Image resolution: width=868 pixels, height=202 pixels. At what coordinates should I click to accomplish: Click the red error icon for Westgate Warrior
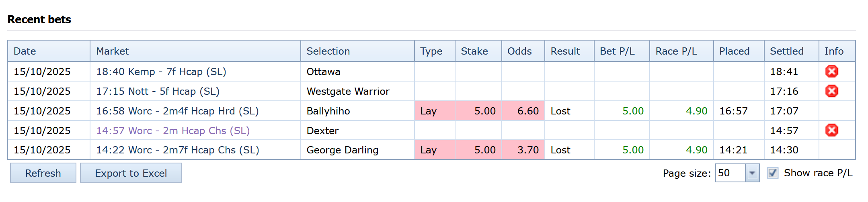point(831,91)
